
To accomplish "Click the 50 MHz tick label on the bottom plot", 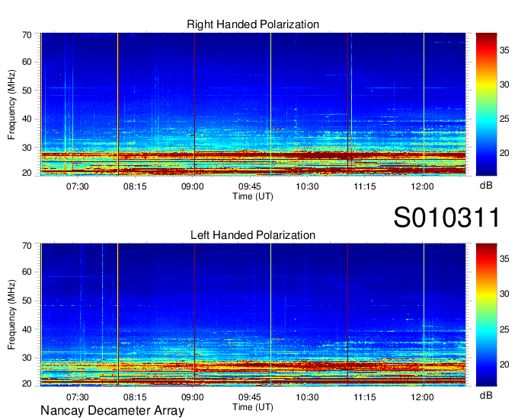I will coord(27,301).
